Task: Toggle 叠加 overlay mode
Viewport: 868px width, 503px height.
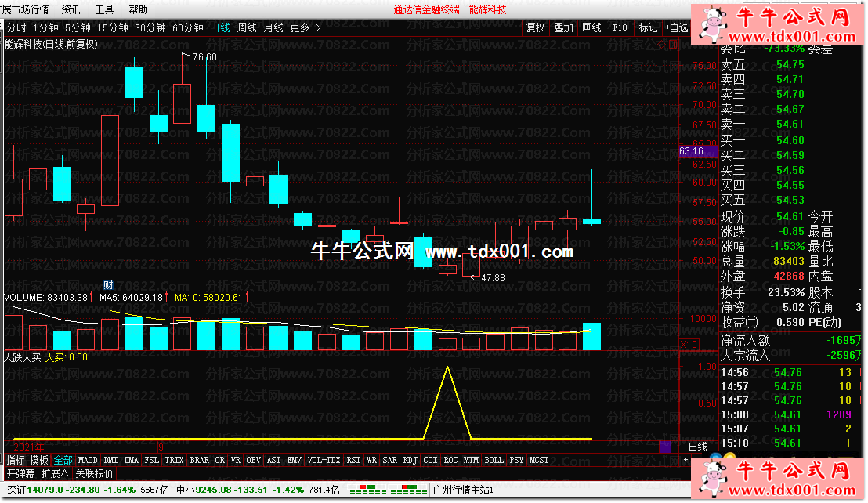Action: click(x=564, y=27)
